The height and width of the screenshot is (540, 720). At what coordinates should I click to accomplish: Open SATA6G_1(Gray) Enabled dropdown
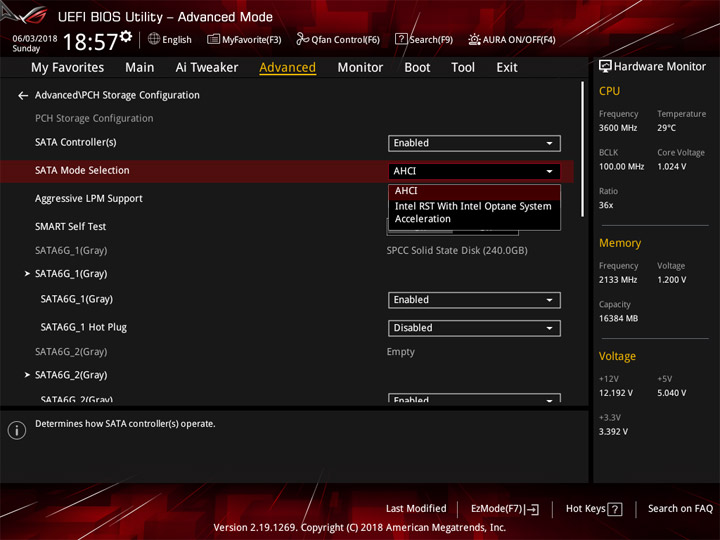pyautogui.click(x=474, y=300)
